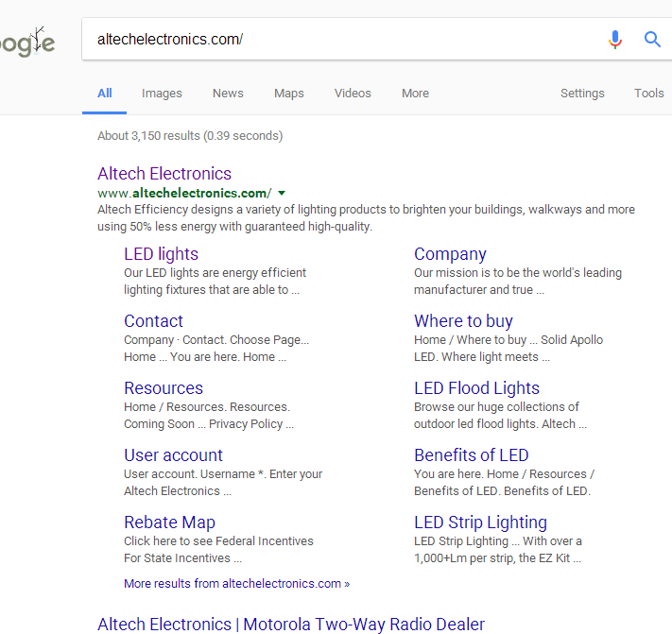Open the Resources sitelink
Viewport: 672px width, 634px height.
[164, 388]
